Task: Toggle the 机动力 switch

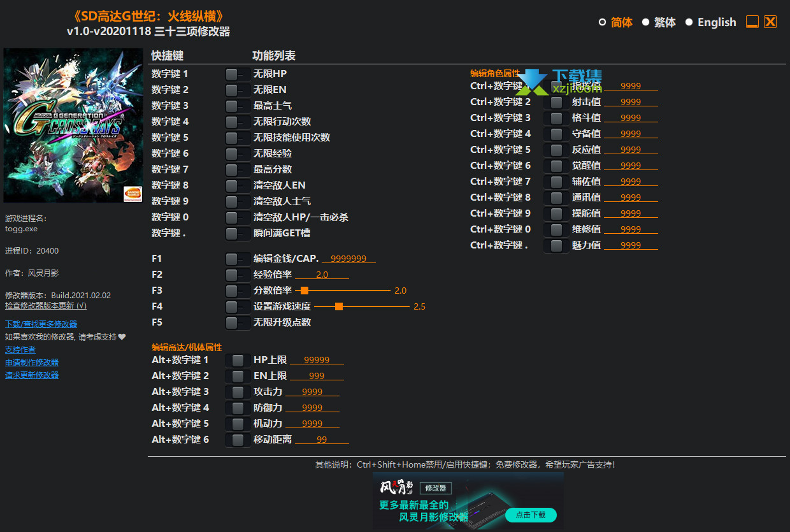Action: coord(238,424)
